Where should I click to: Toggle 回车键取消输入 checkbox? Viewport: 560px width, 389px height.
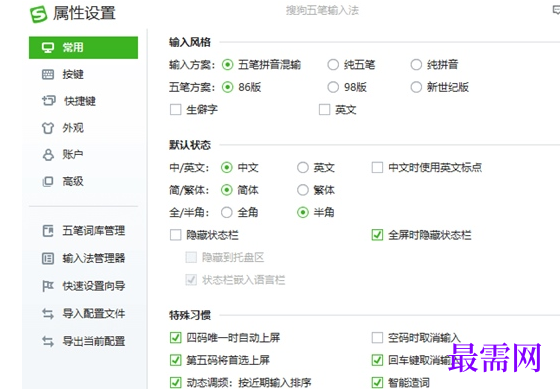[377, 360]
